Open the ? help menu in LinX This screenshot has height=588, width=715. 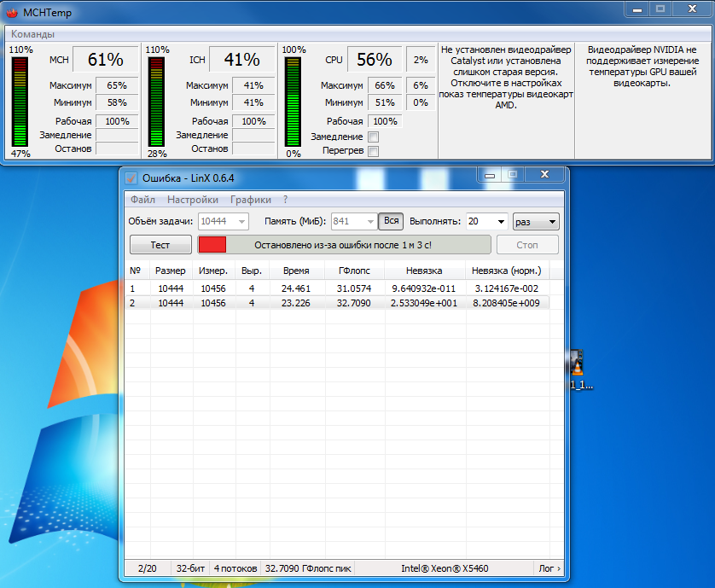click(x=286, y=200)
